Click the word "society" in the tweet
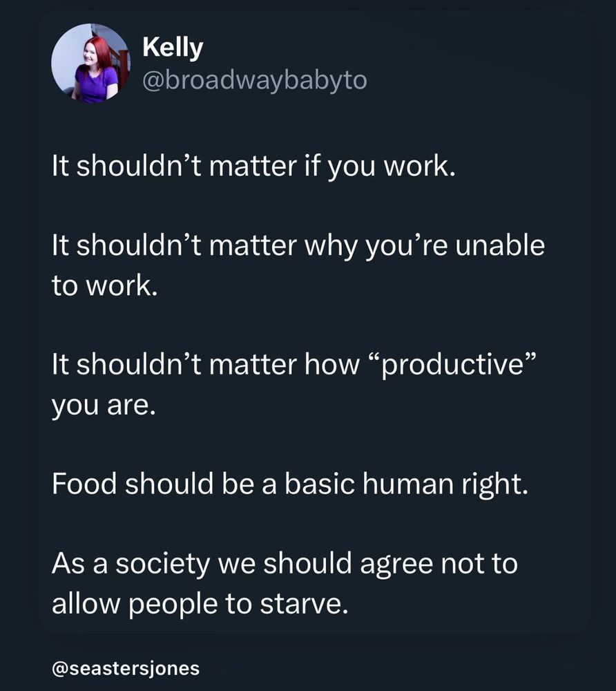The image size is (616, 691). point(162,565)
